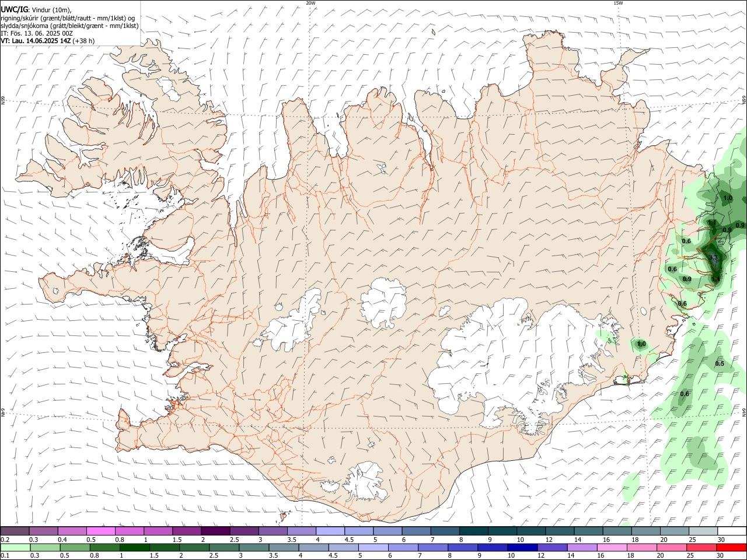Click the '0.1' label on the lower legend
The width and height of the screenshot is (747, 560).
[x=5, y=555]
